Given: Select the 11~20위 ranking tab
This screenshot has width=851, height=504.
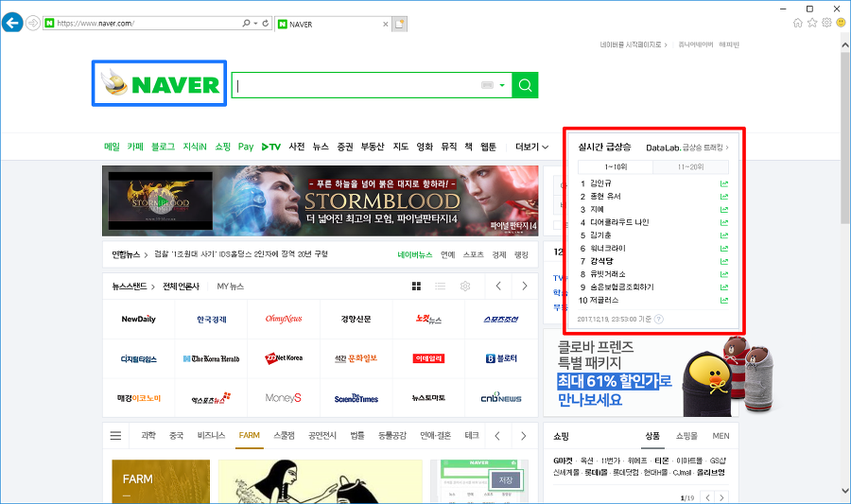Looking at the screenshot, I should (x=690, y=167).
